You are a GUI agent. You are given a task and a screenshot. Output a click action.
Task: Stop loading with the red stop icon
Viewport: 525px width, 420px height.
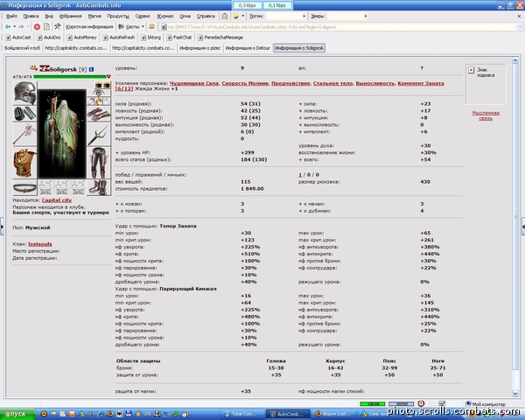37,26
